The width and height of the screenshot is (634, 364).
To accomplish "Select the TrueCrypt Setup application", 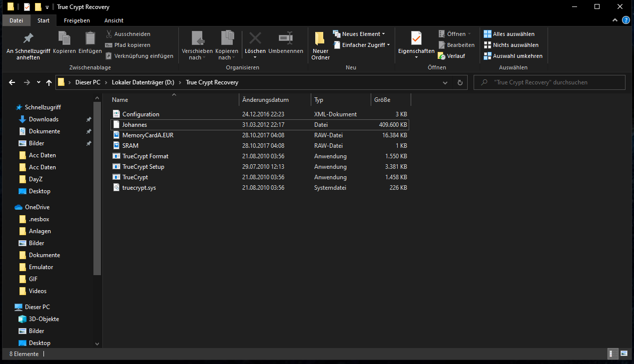I will [x=259, y=167].
